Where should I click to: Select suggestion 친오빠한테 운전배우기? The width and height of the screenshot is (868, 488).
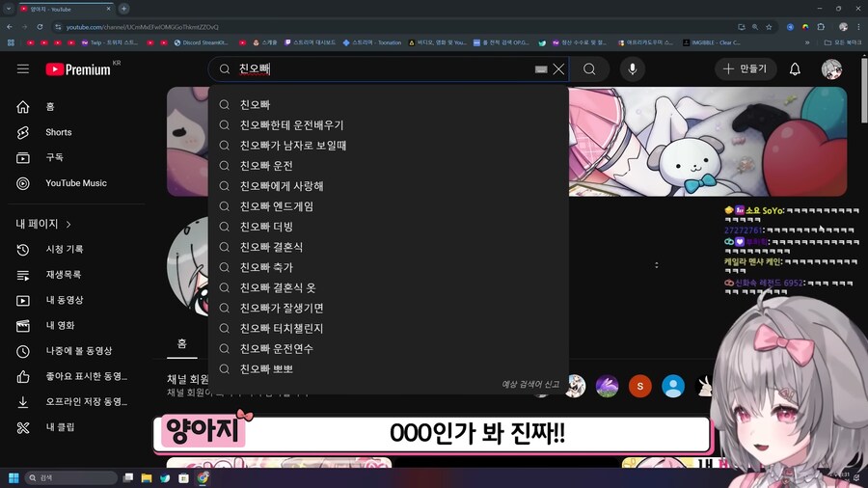point(388,125)
